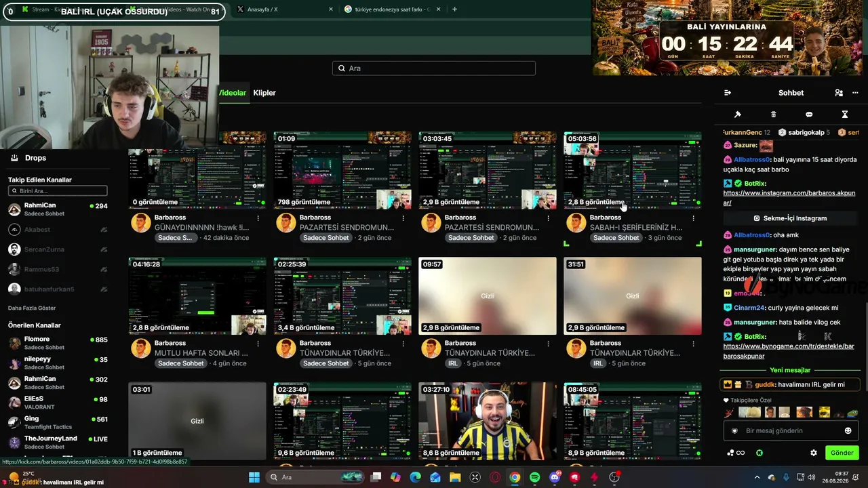
Task: Open SercanZurna channel in sidebar
Action: [x=58, y=249]
